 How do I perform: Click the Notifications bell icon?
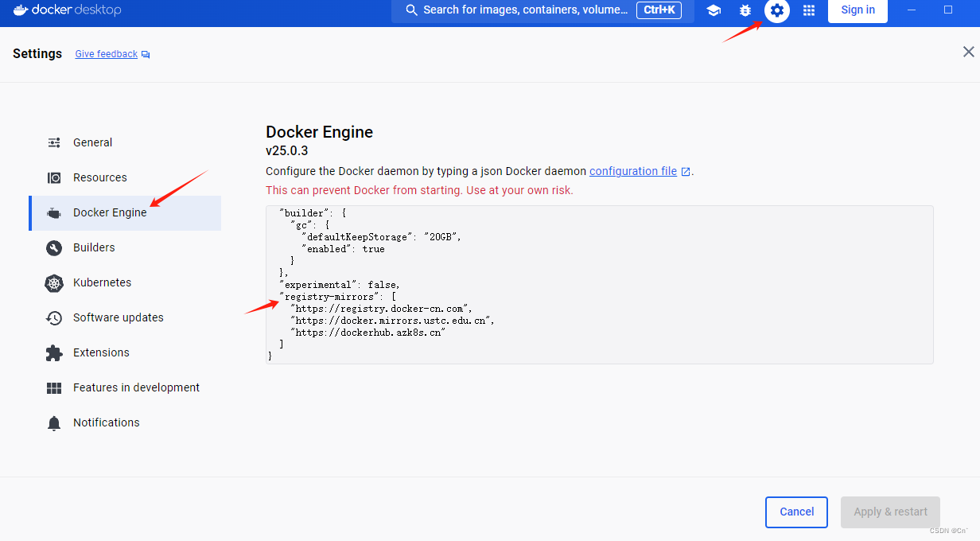[54, 423]
